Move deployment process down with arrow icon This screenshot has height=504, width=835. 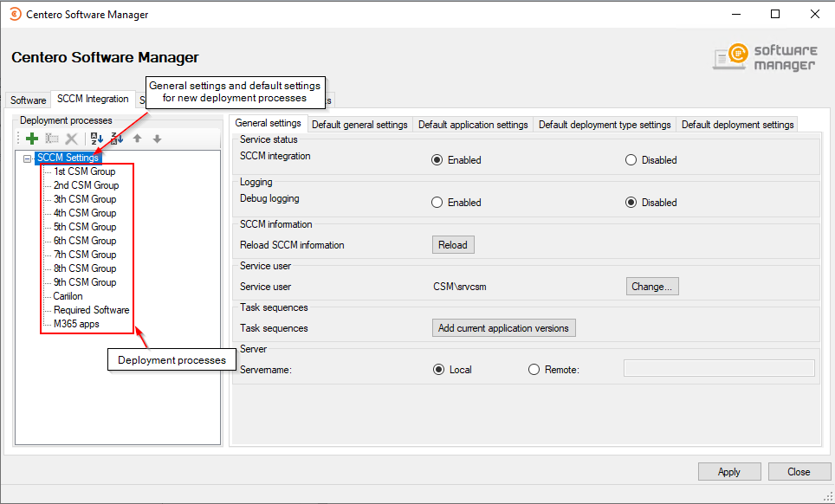click(157, 139)
